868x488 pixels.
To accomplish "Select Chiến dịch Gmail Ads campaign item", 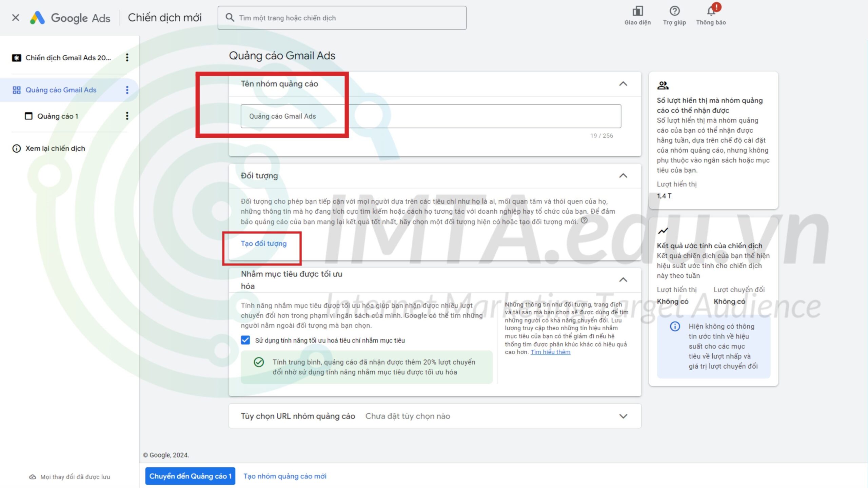I will (x=68, y=58).
